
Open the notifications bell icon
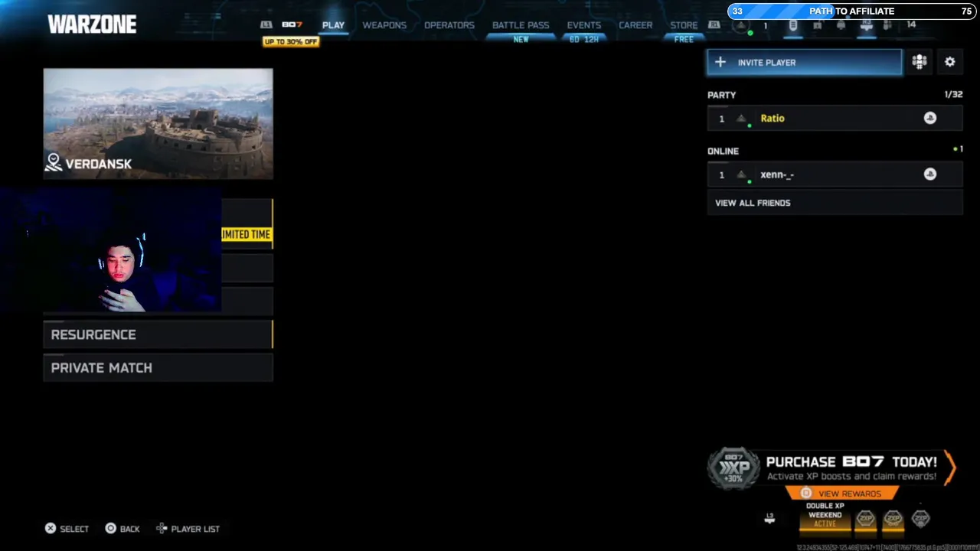(x=841, y=25)
